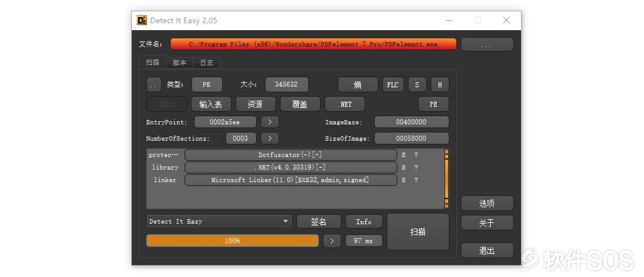The image size is (644, 277).
Task: Open the 关于 about button
Action: [x=487, y=223]
